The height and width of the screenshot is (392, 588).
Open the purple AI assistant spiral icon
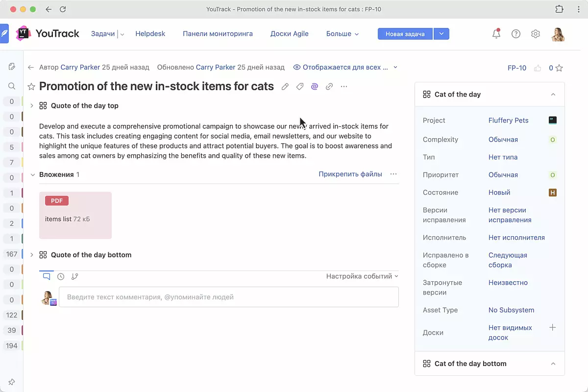click(315, 87)
